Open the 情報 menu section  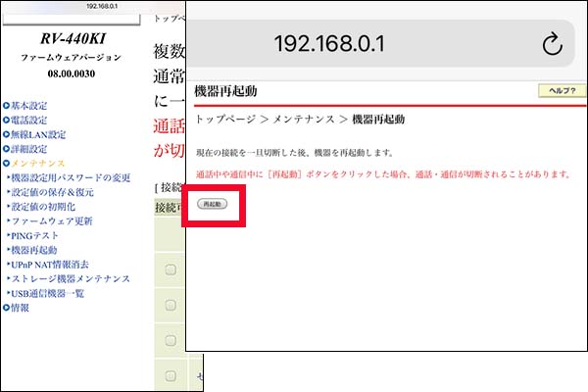[x=20, y=308]
